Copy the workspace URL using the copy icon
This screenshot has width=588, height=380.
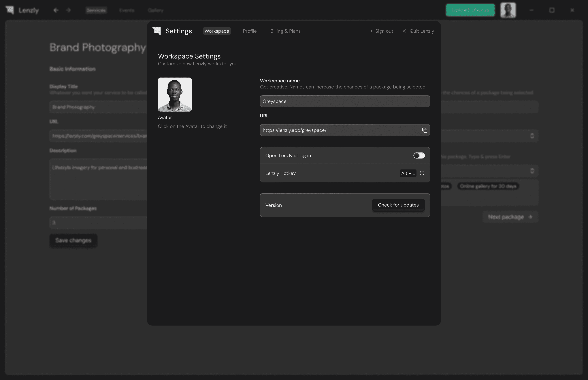point(425,130)
